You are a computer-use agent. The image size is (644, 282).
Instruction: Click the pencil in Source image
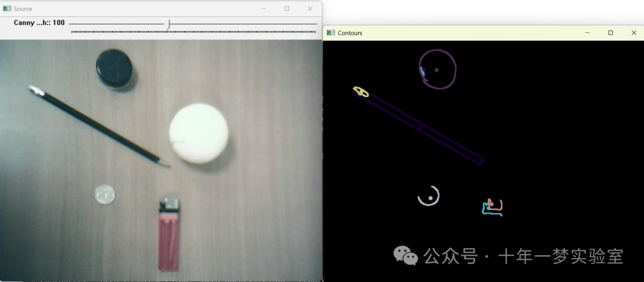[x=98, y=126]
